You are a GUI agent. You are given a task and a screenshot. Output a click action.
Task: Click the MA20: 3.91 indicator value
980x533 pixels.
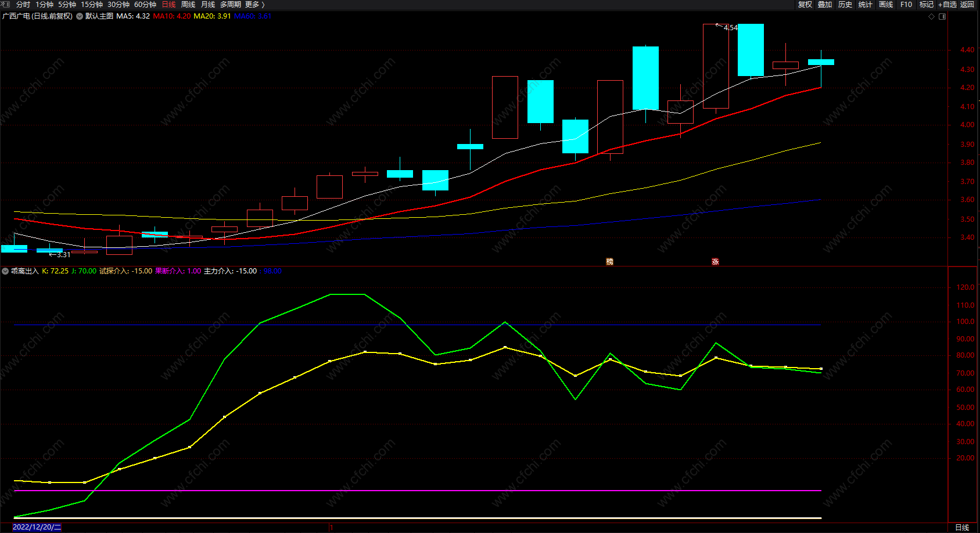coord(212,16)
